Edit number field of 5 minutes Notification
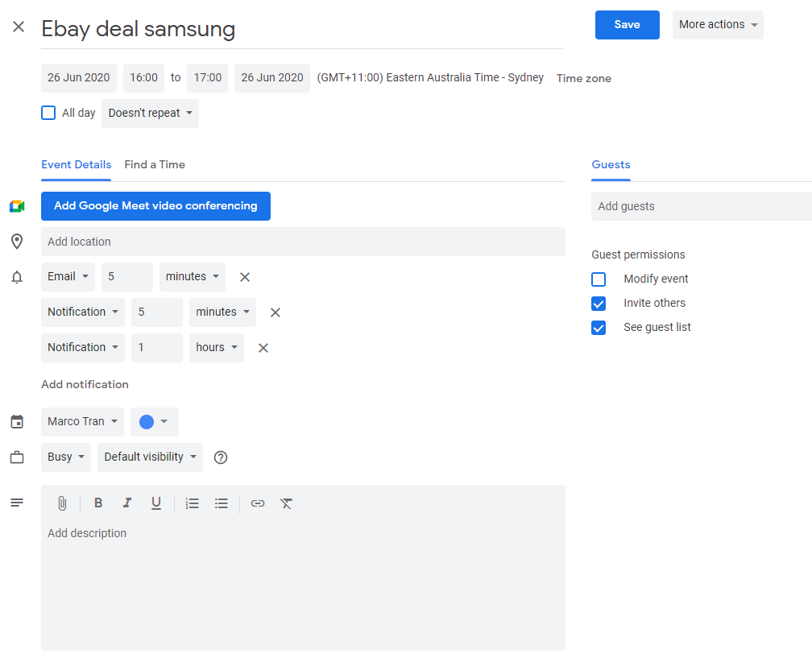 coord(157,312)
